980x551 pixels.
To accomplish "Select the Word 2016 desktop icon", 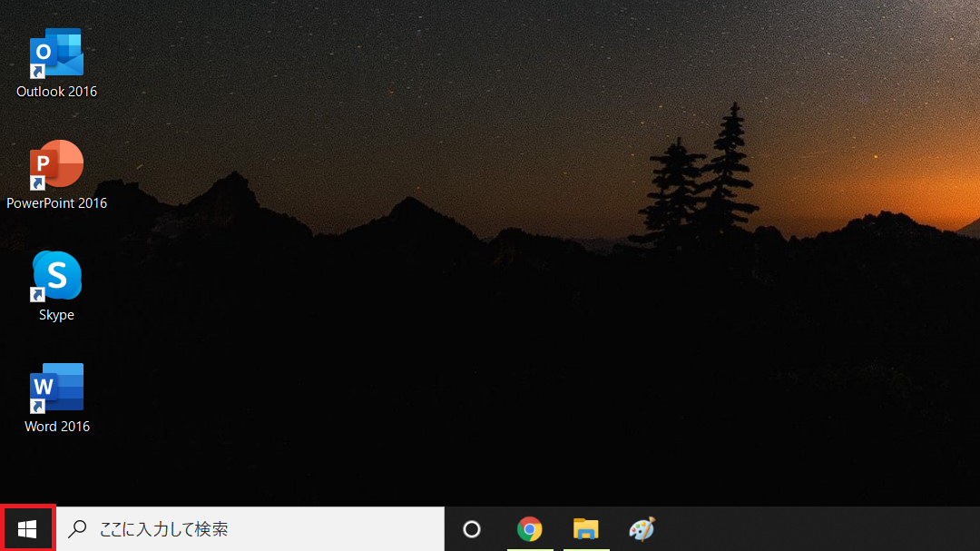I will 56,388.
